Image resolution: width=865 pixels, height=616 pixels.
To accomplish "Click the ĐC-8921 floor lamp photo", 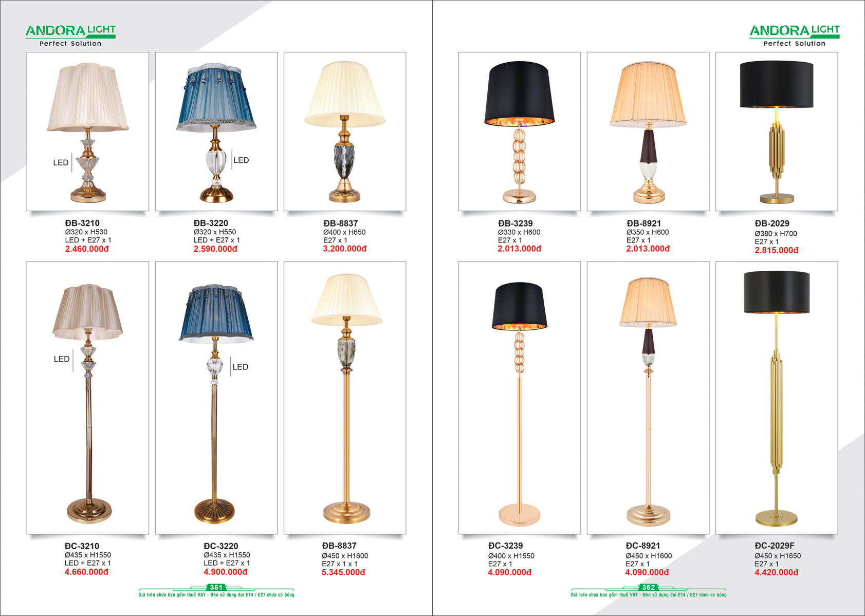I will click(x=648, y=398).
